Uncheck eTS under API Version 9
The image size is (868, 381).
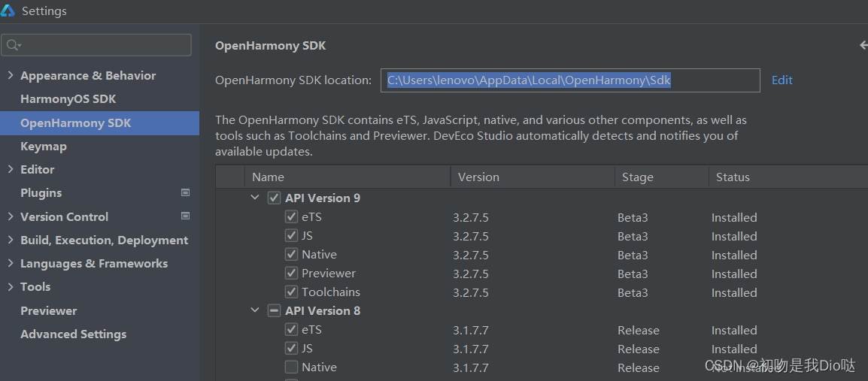click(291, 216)
